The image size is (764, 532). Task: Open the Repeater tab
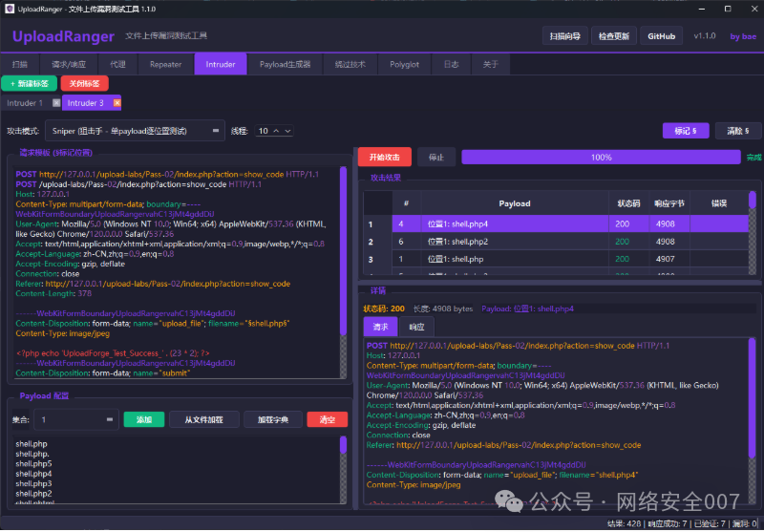click(x=165, y=64)
